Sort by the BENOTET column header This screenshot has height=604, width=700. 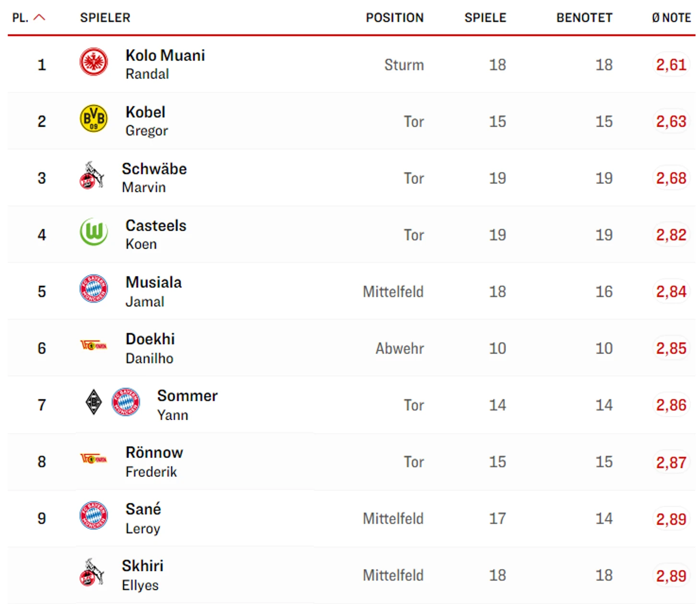[x=584, y=18]
